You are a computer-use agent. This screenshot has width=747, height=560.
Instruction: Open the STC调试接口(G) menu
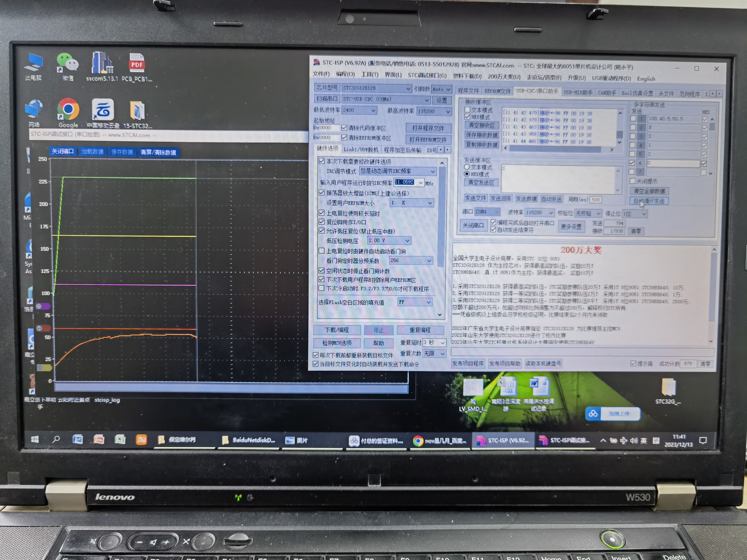(427, 76)
